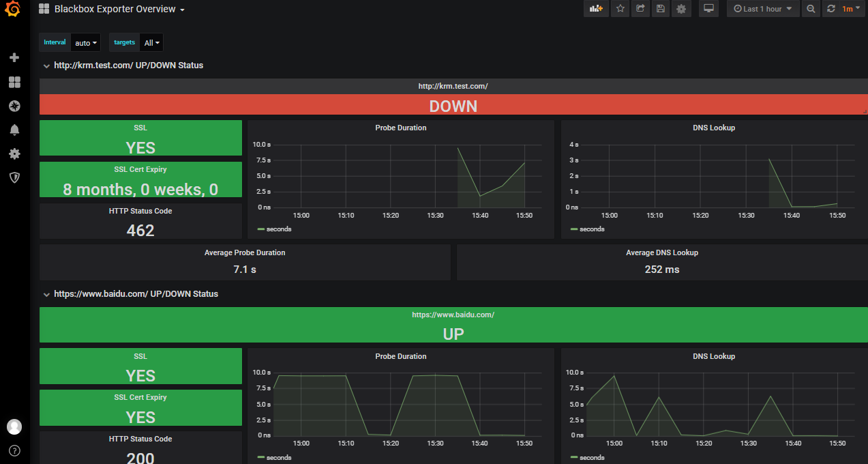Click the red DOWN status panel
868x464 pixels.
453,106
